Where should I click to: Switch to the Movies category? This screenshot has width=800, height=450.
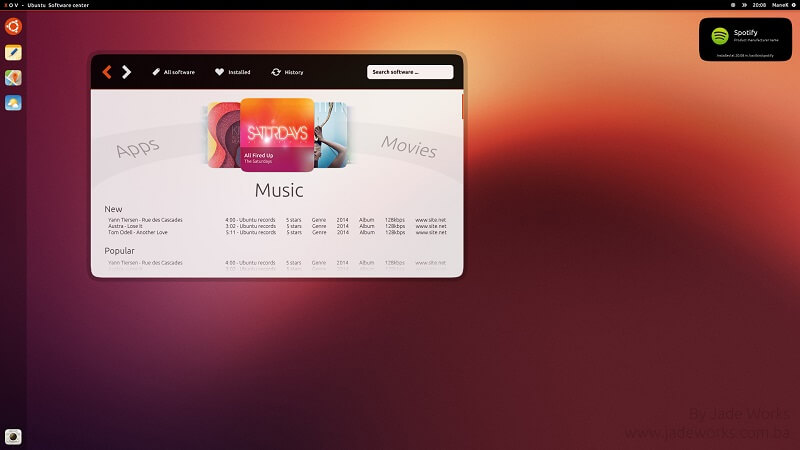409,147
